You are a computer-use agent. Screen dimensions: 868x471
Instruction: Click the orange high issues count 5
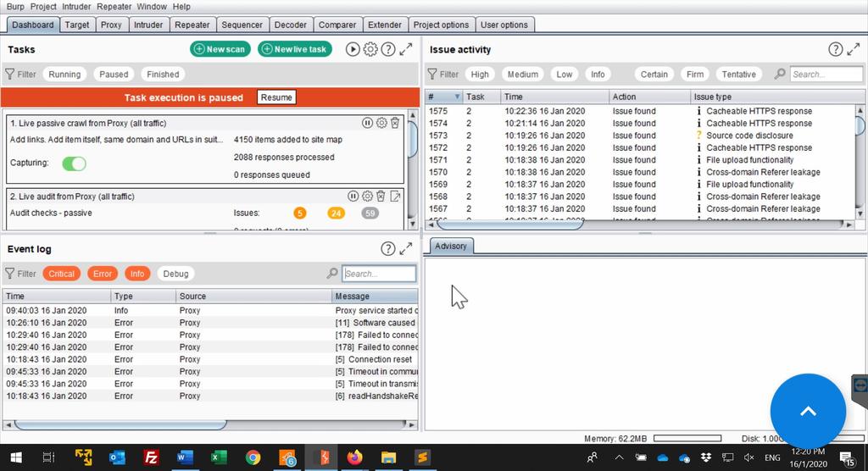tap(299, 213)
